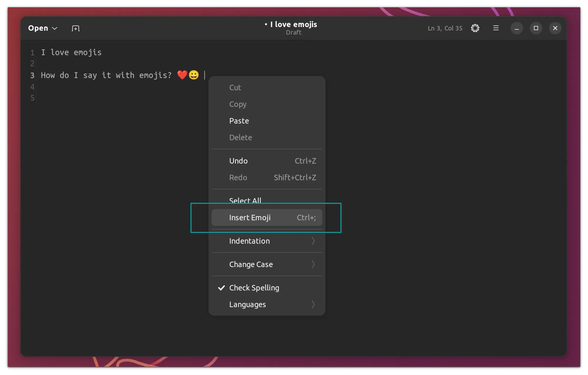Click the new tab/open icon
Viewport: 588px width, 375px height.
[x=75, y=28]
